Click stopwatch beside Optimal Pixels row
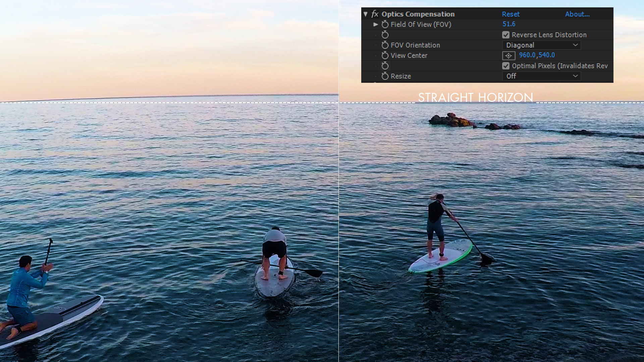Screen dimensions: 644x362 (385, 66)
